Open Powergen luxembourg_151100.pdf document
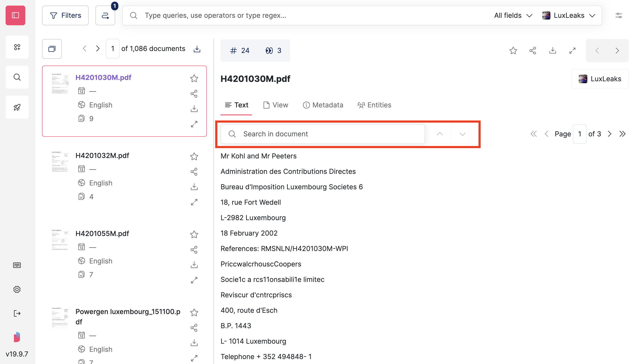This screenshot has width=633, height=364. (128, 316)
